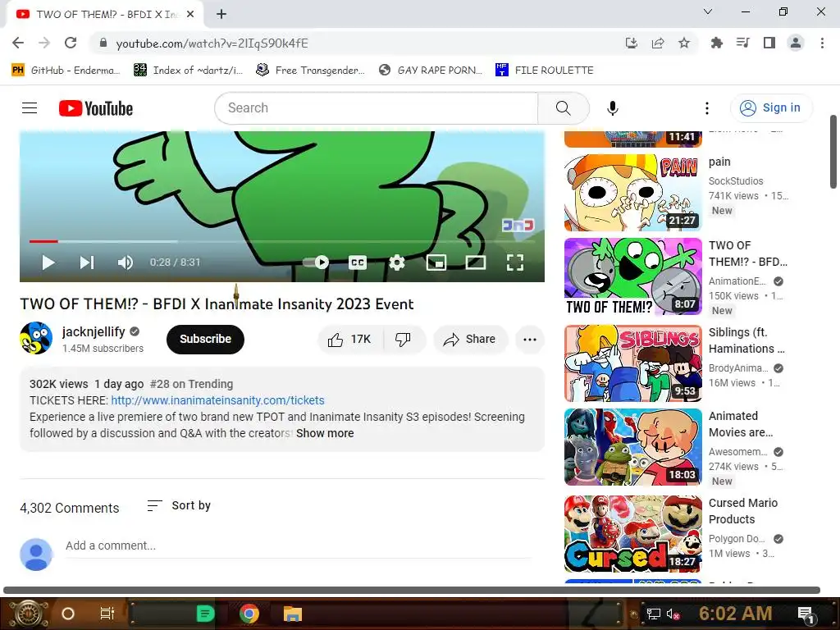Open Cortana circle on taskbar
840x630 pixels.
point(68,614)
